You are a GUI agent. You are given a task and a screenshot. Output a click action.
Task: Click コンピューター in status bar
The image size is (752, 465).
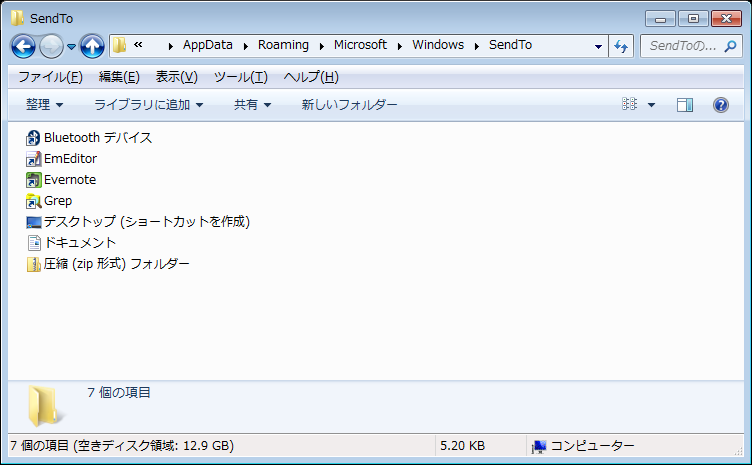tap(592, 446)
